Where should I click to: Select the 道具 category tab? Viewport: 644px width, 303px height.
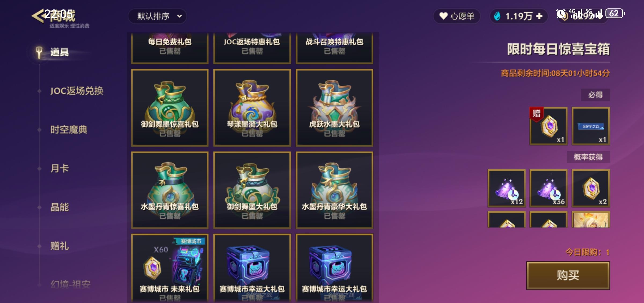pyautogui.click(x=59, y=52)
